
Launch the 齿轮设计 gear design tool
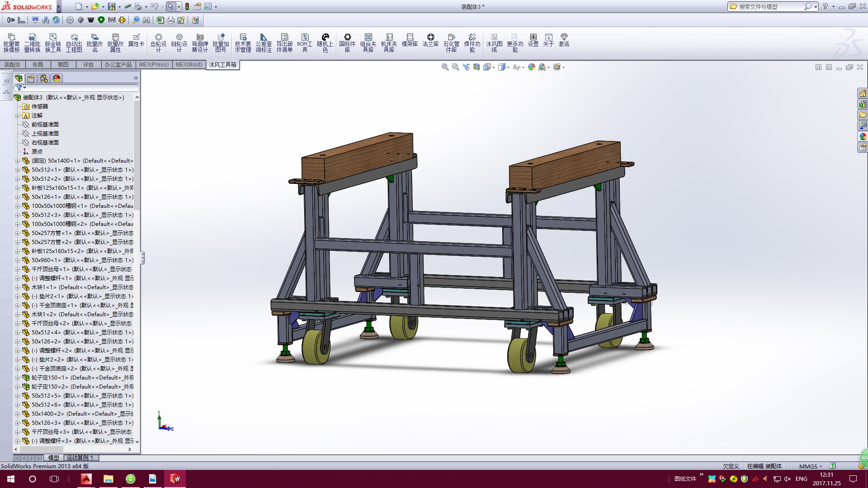pos(158,43)
